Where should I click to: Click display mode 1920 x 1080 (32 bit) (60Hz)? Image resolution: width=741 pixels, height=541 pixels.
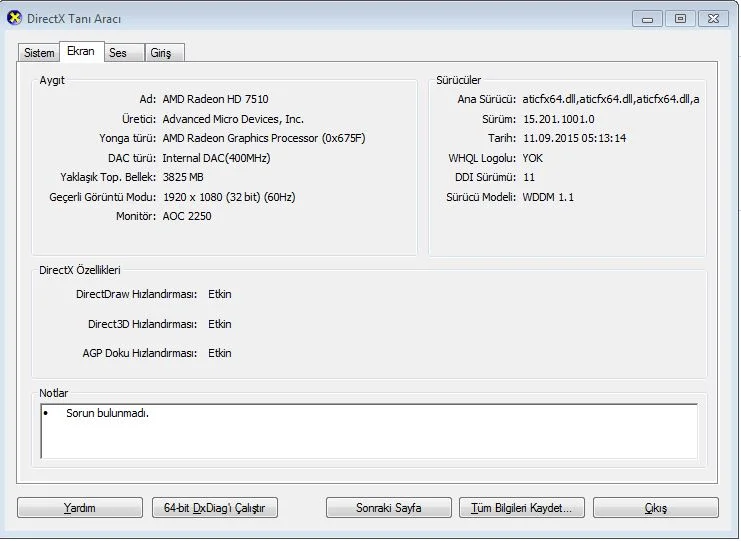point(229,197)
